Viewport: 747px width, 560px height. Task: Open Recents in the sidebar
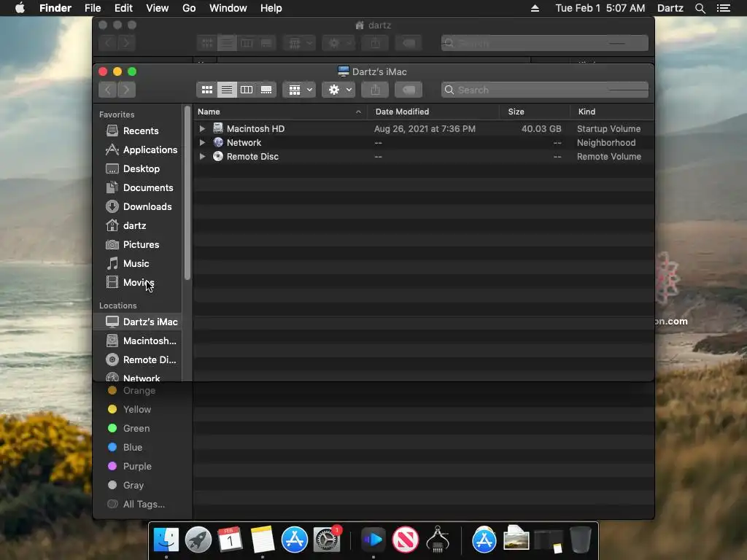(138, 131)
